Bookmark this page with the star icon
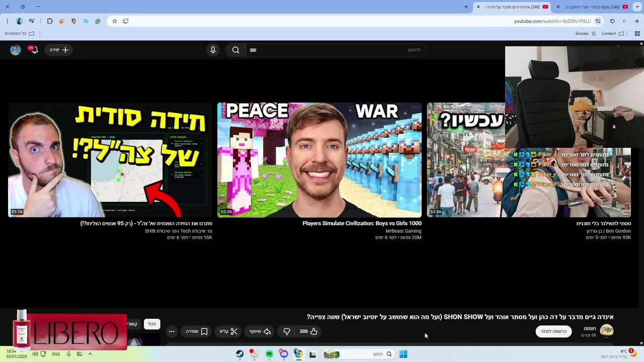The image size is (644, 362). 115,21
